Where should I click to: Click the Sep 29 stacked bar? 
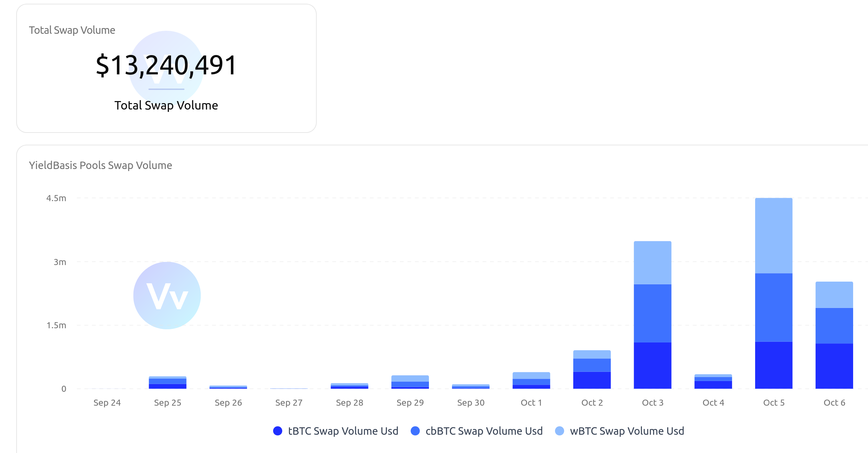click(x=410, y=382)
